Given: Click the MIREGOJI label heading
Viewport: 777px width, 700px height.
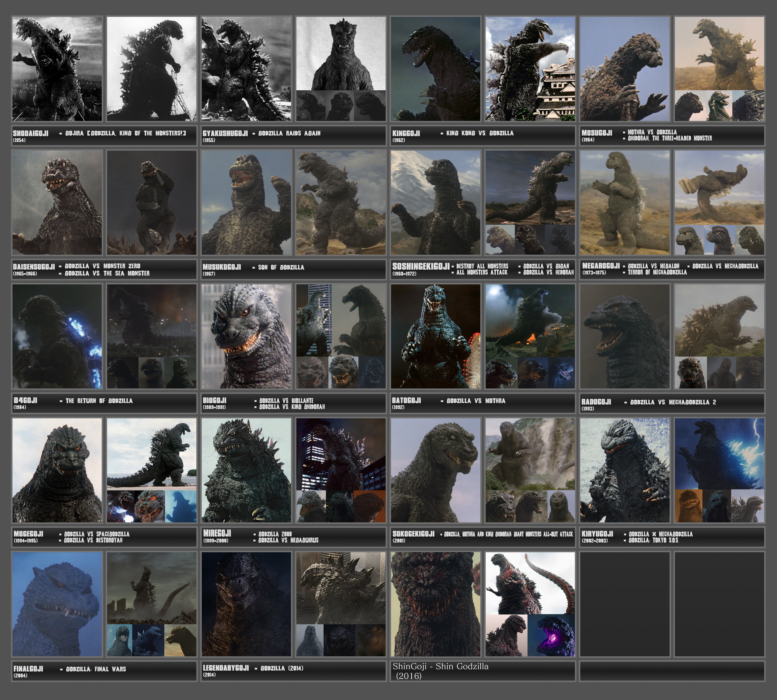Looking at the screenshot, I should pos(217,534).
